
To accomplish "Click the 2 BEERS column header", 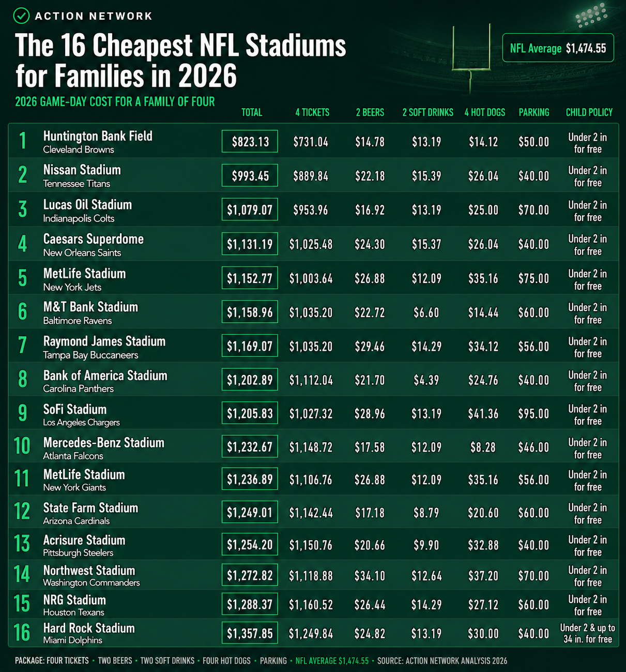I will (370, 112).
